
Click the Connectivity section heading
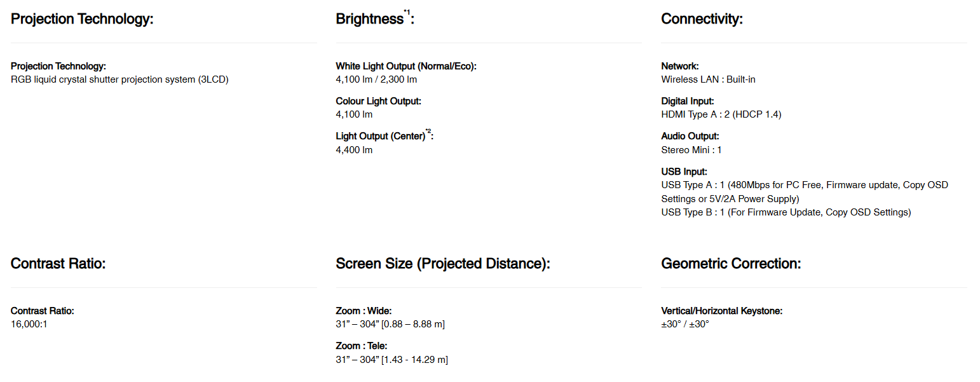702,19
